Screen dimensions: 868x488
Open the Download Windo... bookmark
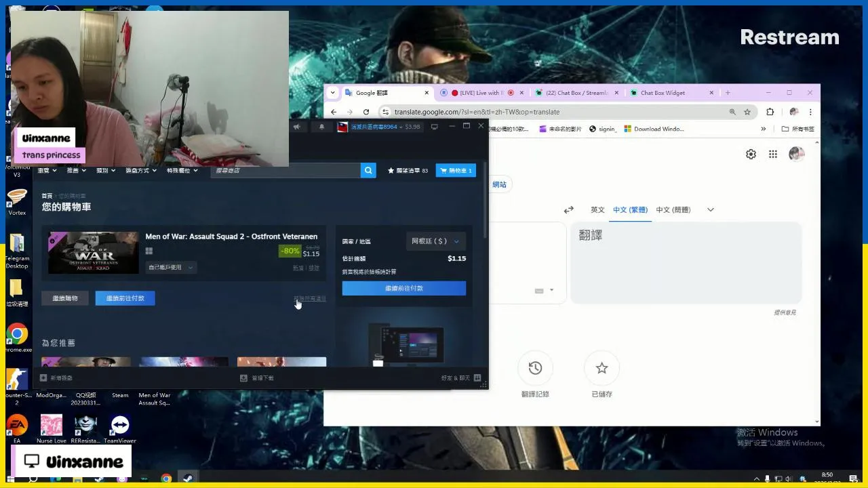point(654,129)
